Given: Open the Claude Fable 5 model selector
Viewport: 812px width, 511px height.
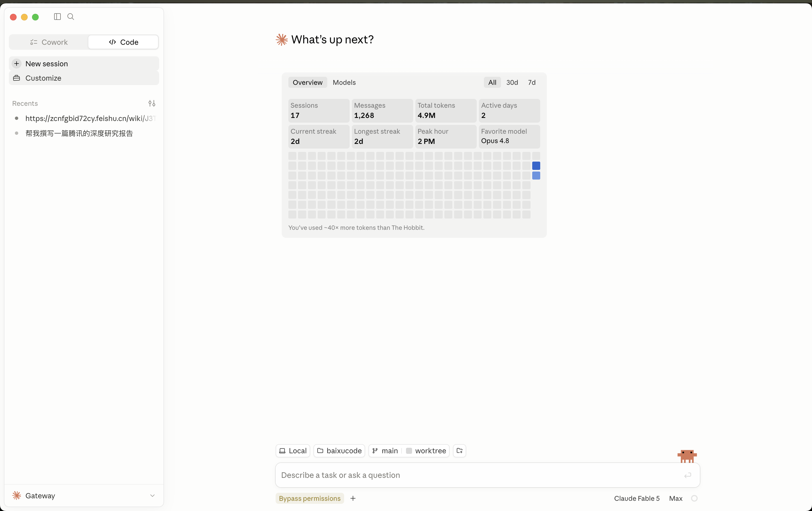Looking at the screenshot, I should click(x=637, y=498).
